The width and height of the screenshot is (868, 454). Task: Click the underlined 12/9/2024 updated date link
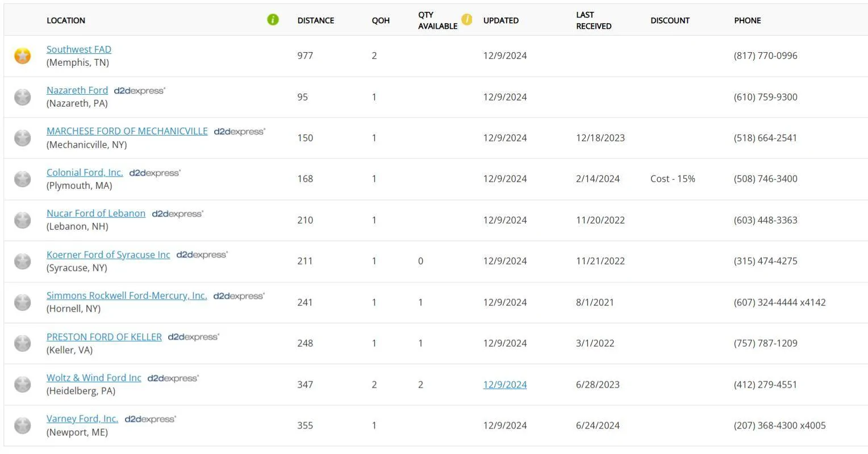[505, 385]
